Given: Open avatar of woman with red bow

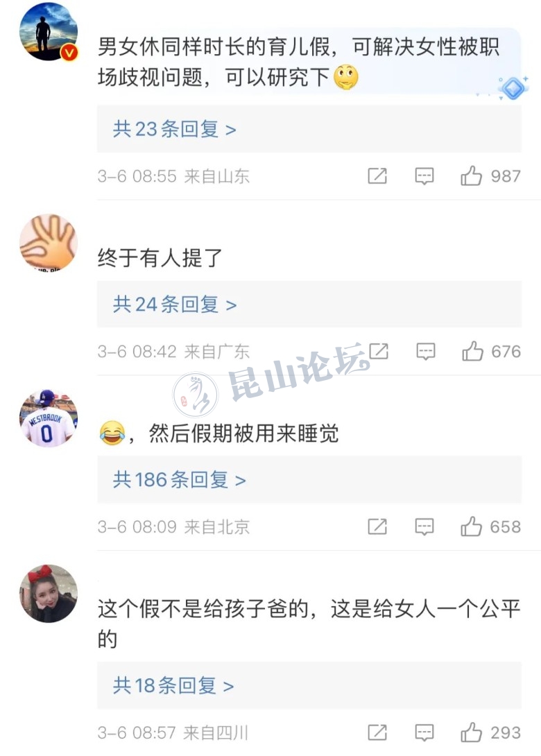Looking at the screenshot, I should 49,594.
